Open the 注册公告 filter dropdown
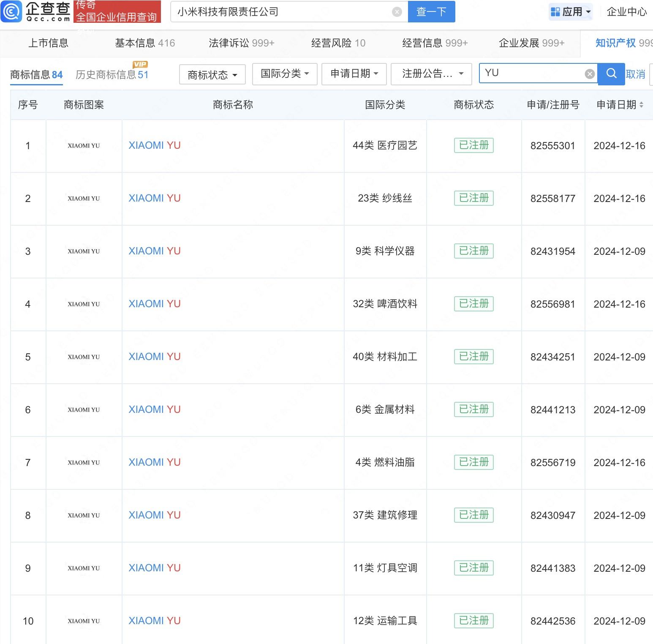The image size is (653, 644). (x=432, y=74)
